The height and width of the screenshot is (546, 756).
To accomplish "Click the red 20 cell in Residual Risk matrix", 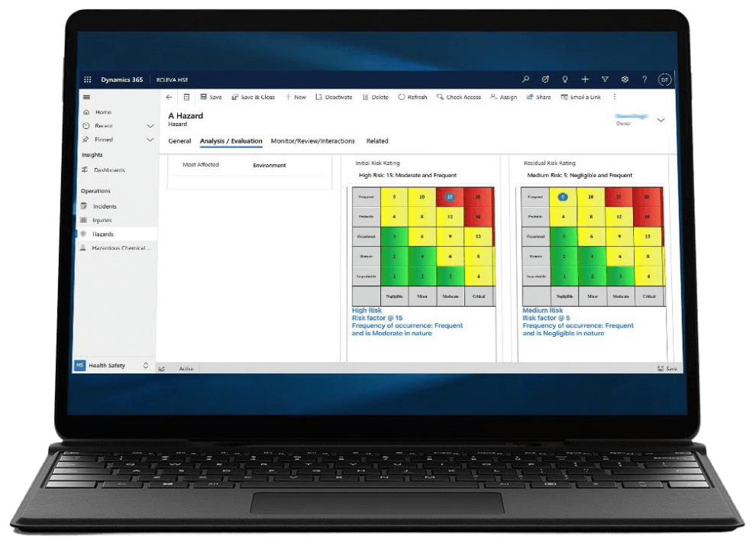I will (648, 197).
